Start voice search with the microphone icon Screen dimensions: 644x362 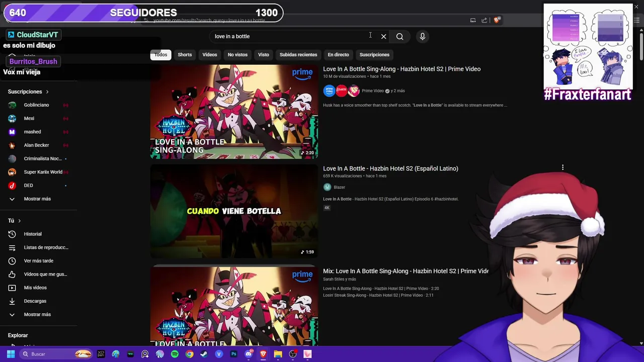(423, 36)
